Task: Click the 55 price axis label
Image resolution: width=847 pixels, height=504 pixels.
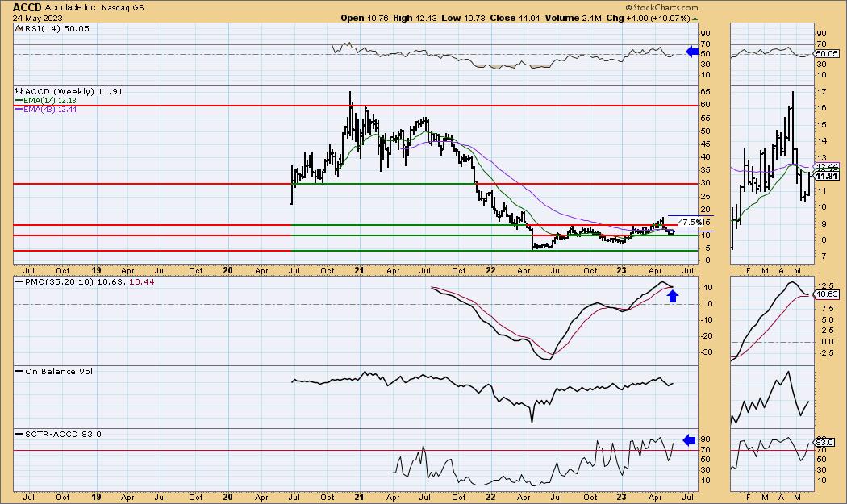Action: point(705,118)
